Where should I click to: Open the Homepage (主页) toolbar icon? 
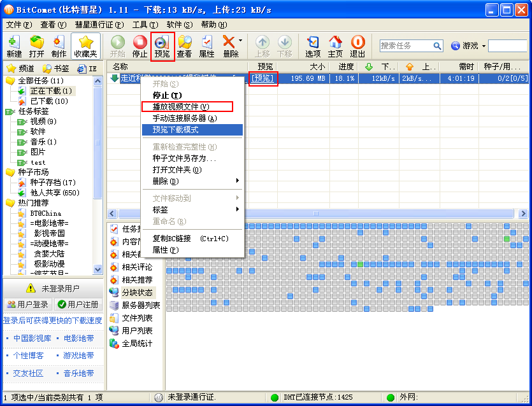pyautogui.click(x=336, y=45)
